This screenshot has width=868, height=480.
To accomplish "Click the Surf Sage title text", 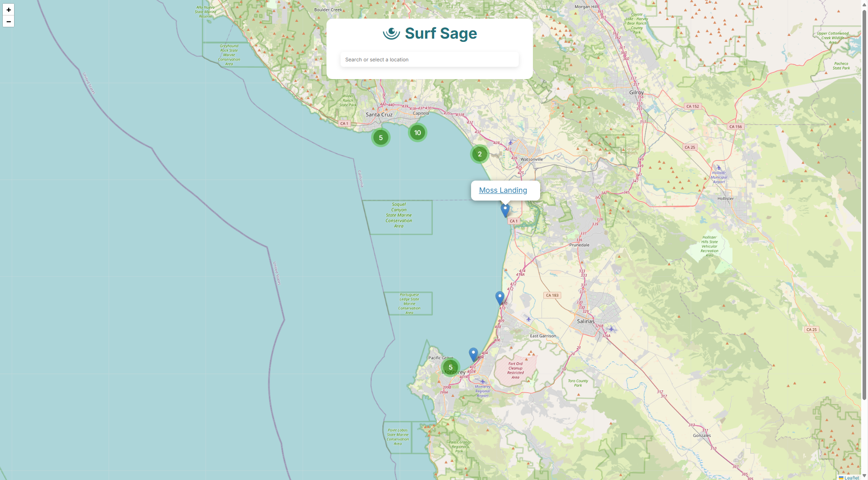I will [440, 33].
